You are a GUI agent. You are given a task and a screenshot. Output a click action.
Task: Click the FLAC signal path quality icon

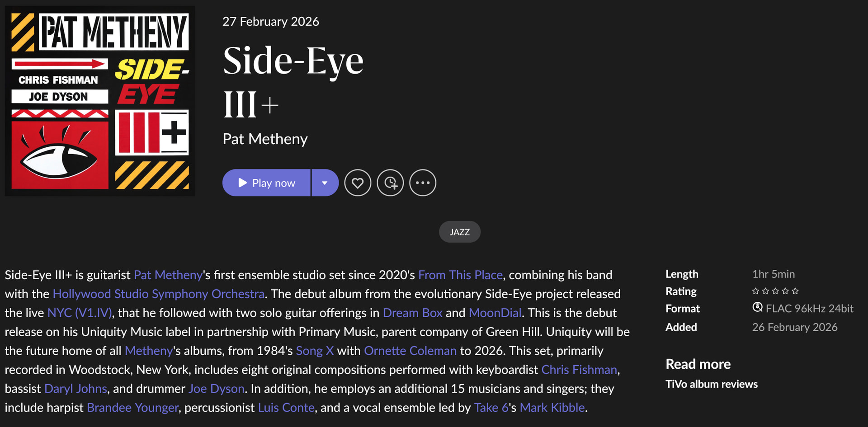point(757,308)
